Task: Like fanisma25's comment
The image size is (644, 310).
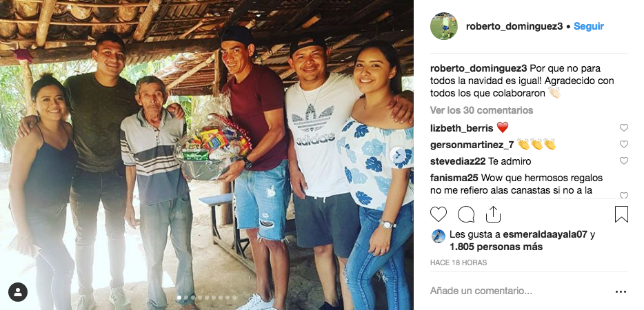Action: (x=624, y=196)
